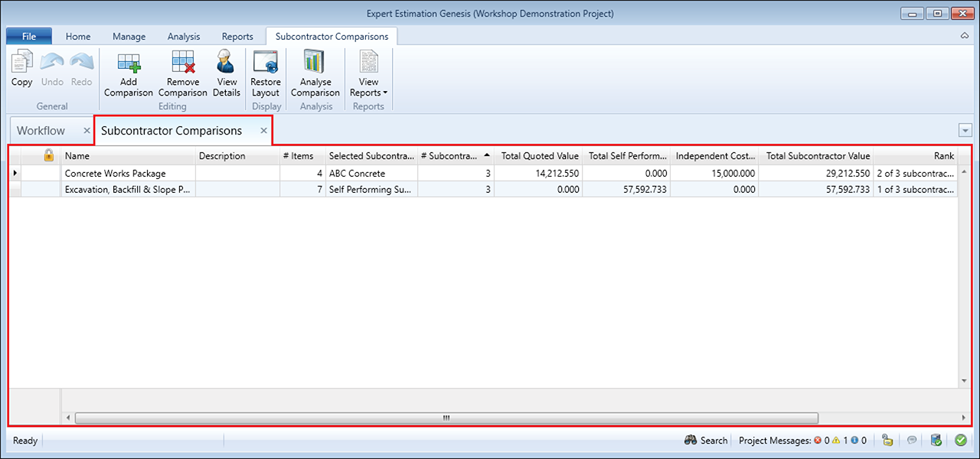Collapse the ribbon using the chevron
Viewport: 980px width, 459px height.
coord(964,36)
